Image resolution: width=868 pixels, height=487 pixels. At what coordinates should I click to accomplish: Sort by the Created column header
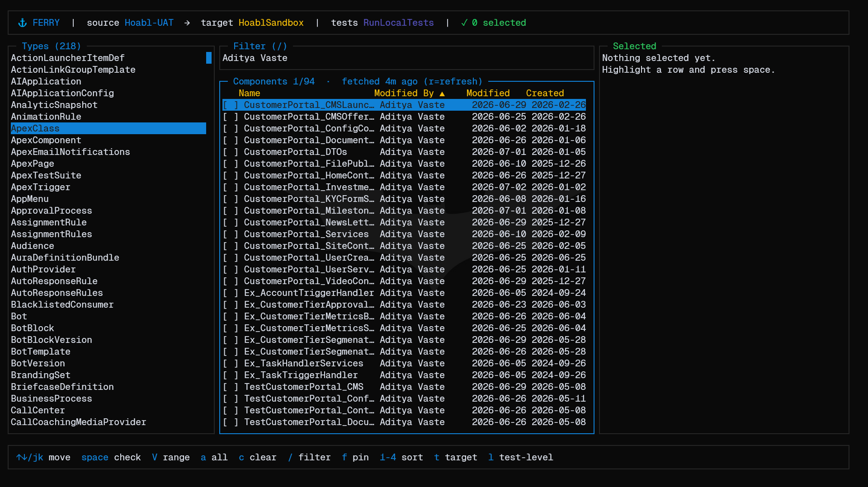coord(545,93)
